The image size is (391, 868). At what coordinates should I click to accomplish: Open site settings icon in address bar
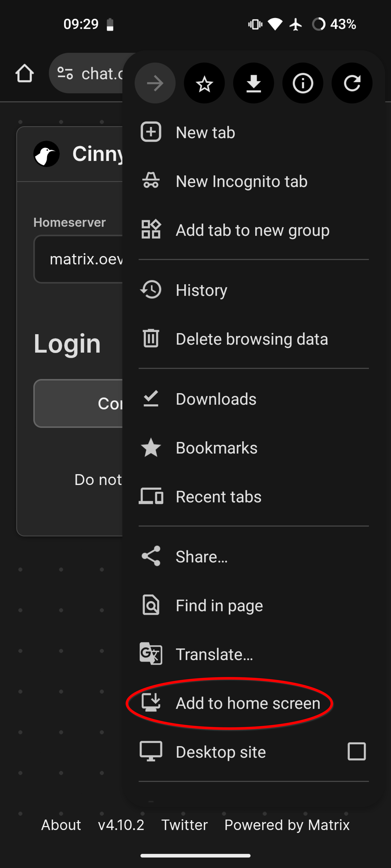65,73
